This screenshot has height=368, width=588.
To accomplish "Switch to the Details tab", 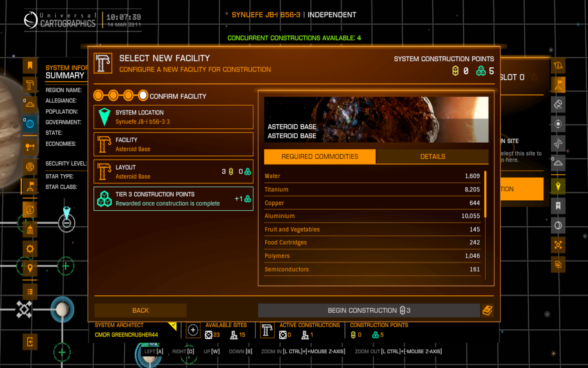I will [x=432, y=157].
